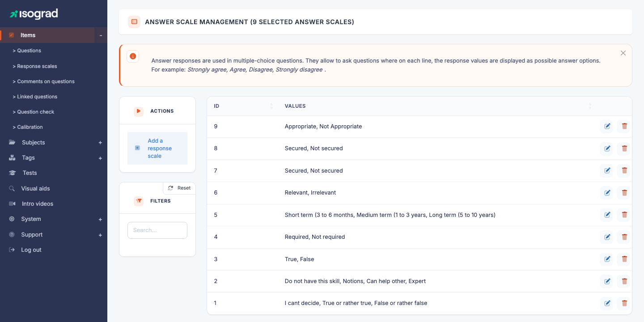
Task: Edit answer scale 9 Appropriate, Not Appropriate
Action: tap(607, 127)
